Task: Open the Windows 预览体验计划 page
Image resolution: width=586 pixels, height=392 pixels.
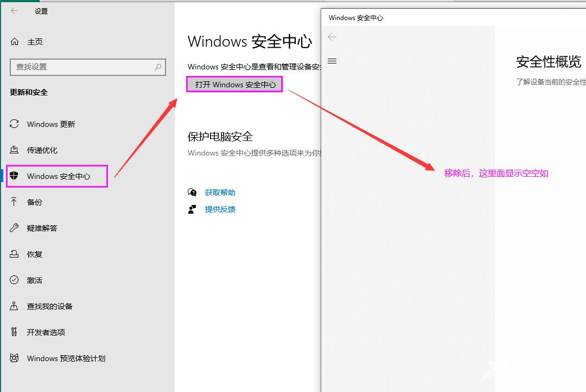Action: [66, 358]
